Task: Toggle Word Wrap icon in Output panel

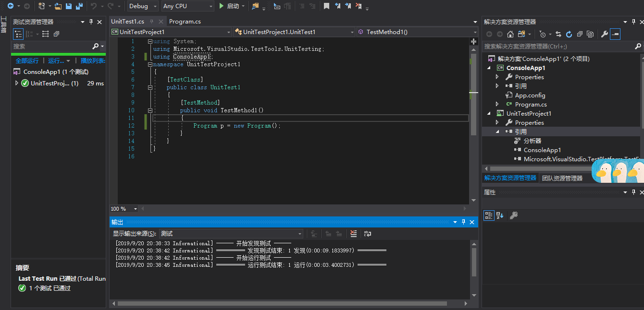Action: [x=368, y=234]
